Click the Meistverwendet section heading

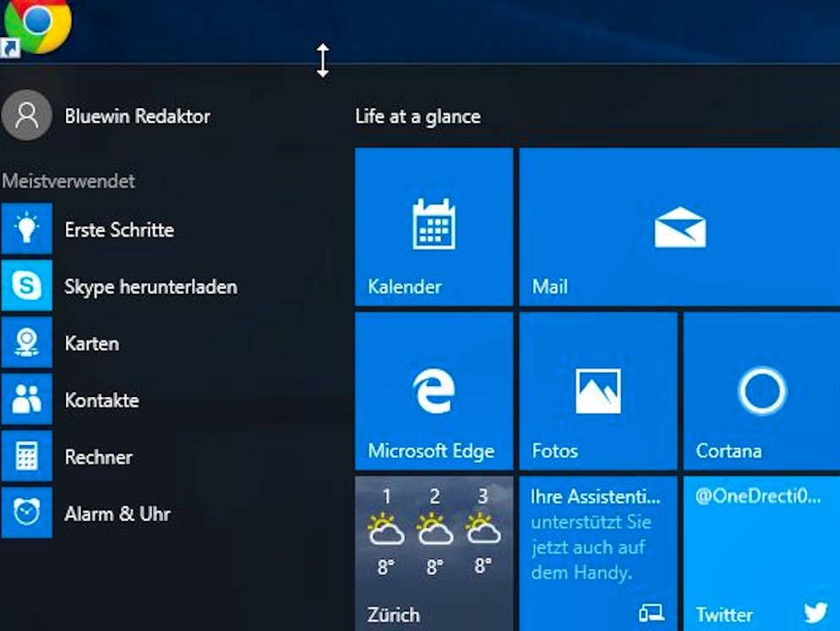68,181
